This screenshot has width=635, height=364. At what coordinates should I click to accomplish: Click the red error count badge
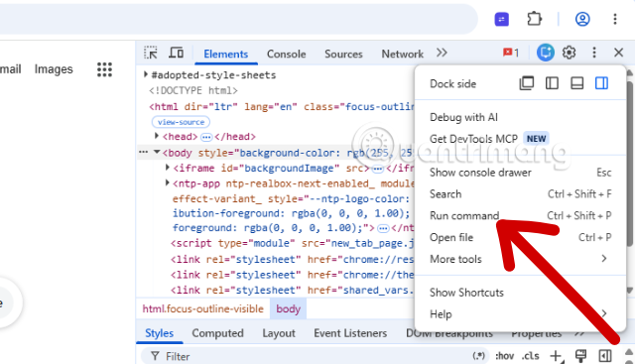click(511, 53)
